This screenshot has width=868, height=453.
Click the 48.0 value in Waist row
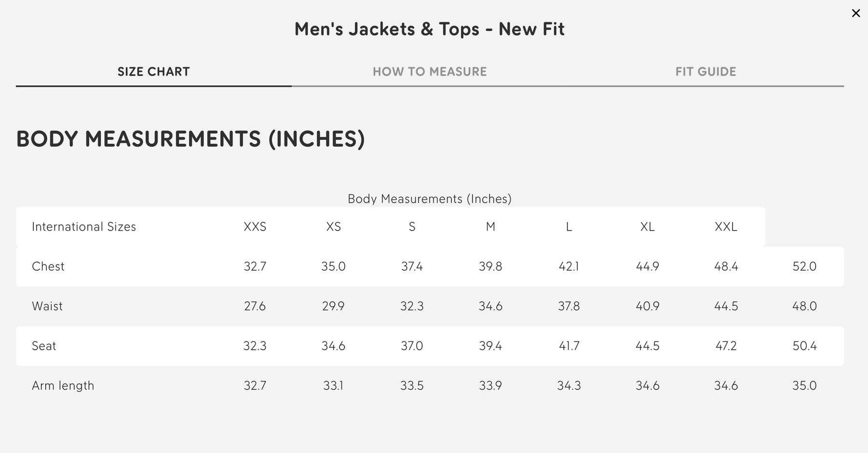[804, 306]
